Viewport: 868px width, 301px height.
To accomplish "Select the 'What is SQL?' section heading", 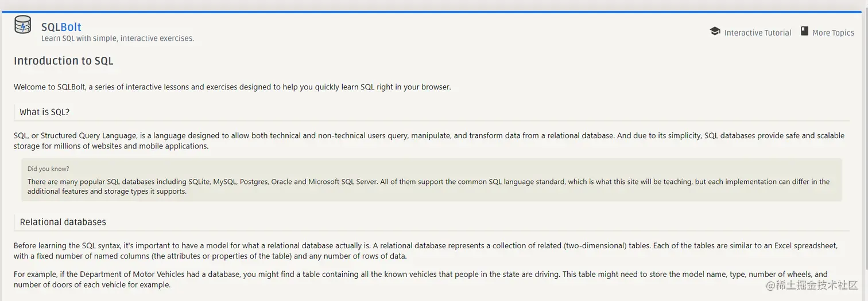I will pyautogui.click(x=45, y=112).
